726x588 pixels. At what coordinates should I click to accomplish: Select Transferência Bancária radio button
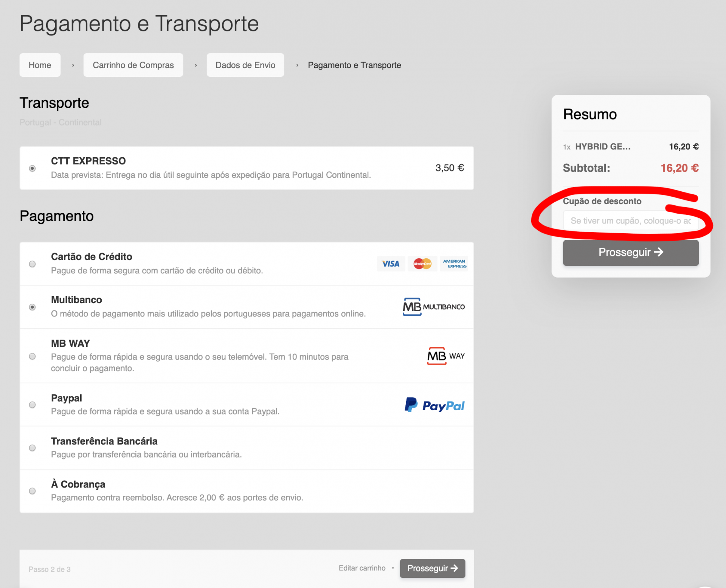33,448
